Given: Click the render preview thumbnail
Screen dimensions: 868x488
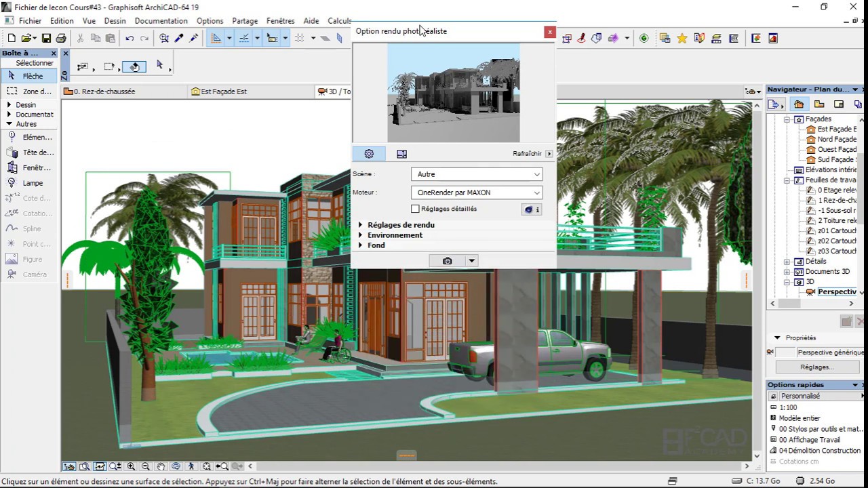Looking at the screenshot, I should 454,93.
